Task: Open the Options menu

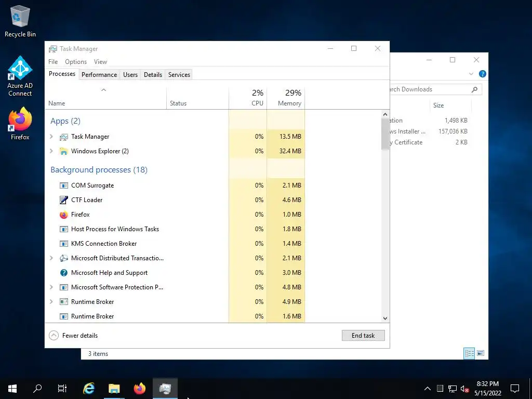Action: [76, 62]
